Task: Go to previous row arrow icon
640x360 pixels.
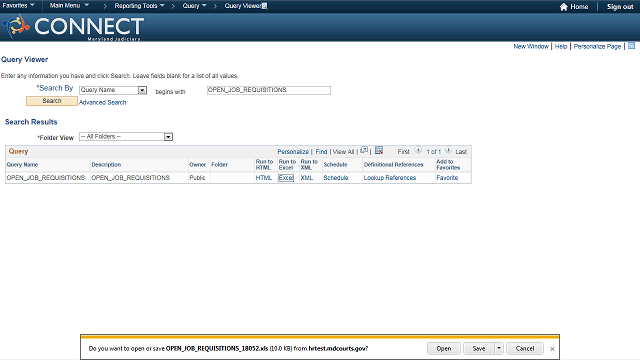Action: [x=418, y=151]
